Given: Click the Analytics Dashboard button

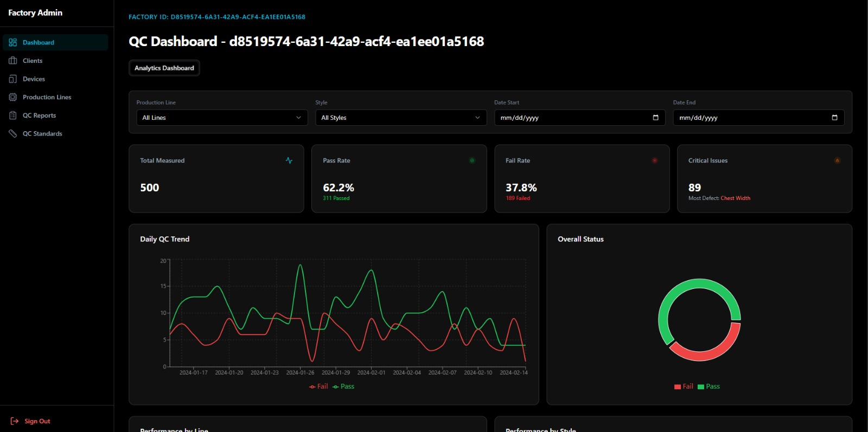Looking at the screenshot, I should [164, 68].
